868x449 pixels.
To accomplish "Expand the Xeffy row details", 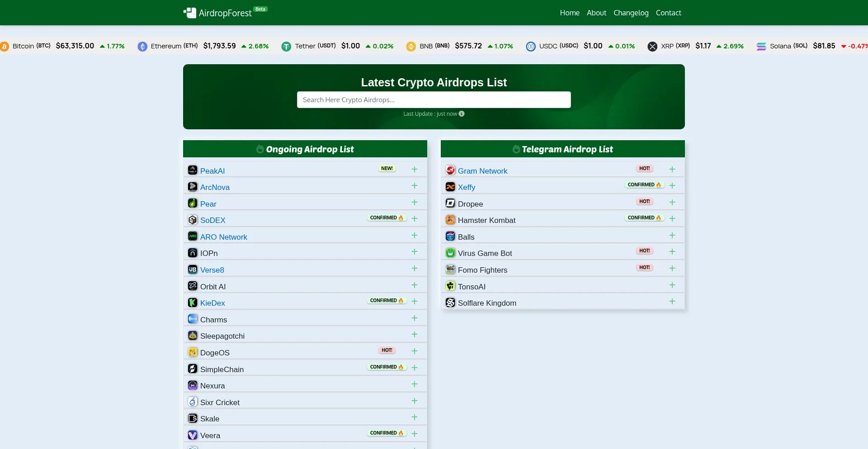I will coord(672,185).
